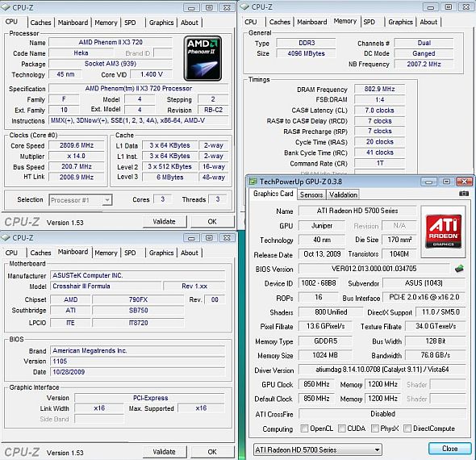The height and width of the screenshot is (460, 476).
Task: Click the Close button in GPU-Z
Action: pyautogui.click(x=449, y=449)
